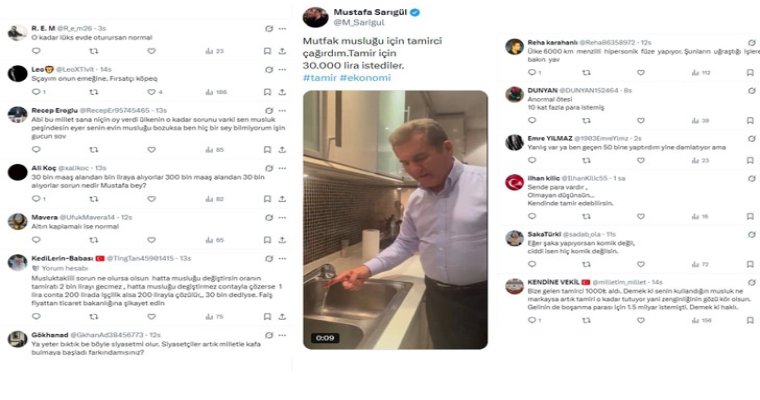Image resolution: width=760 pixels, height=400 pixels.
Task: Retweet DUNYAN's reply
Action: (586, 120)
